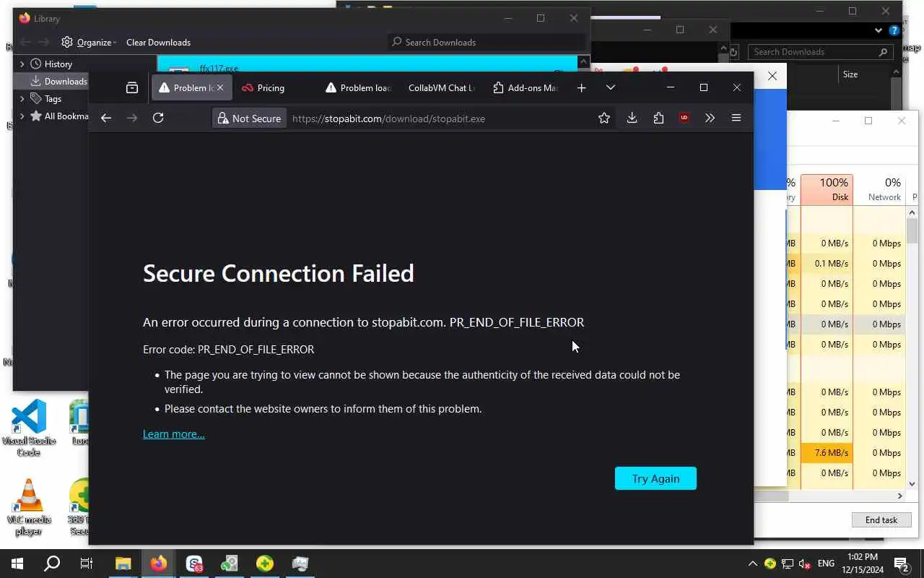Click the Try Again button
This screenshot has height=578, width=924.
655,478
